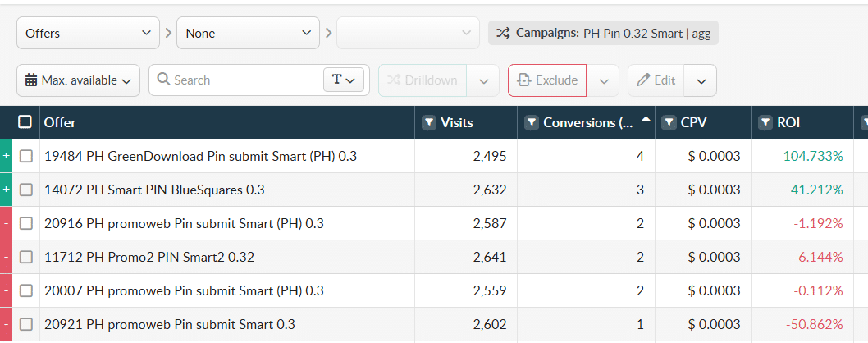Image resolution: width=868 pixels, height=343 pixels.
Task: Click the red minus marker for Promo2 PIN offer
Action: pyautogui.click(x=7, y=257)
